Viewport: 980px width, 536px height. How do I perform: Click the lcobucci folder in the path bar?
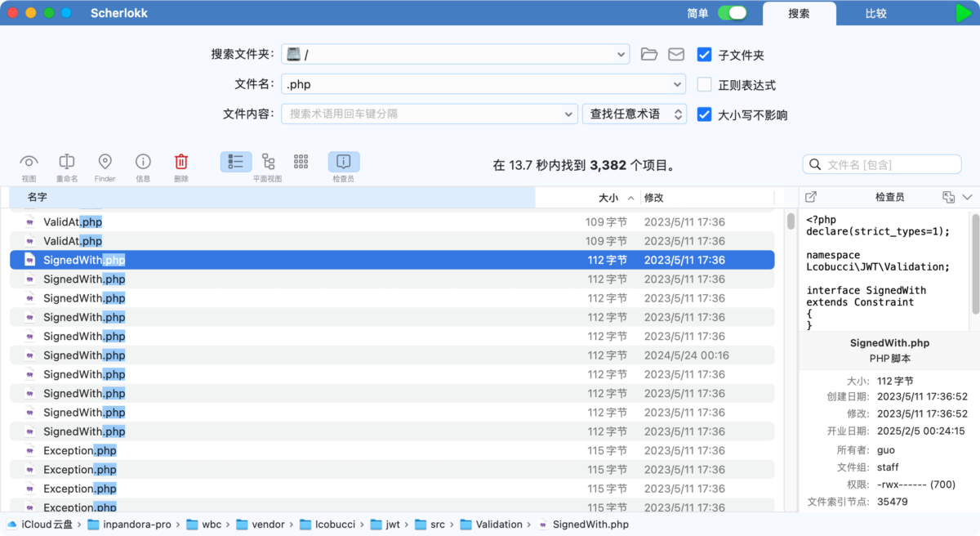click(x=327, y=525)
